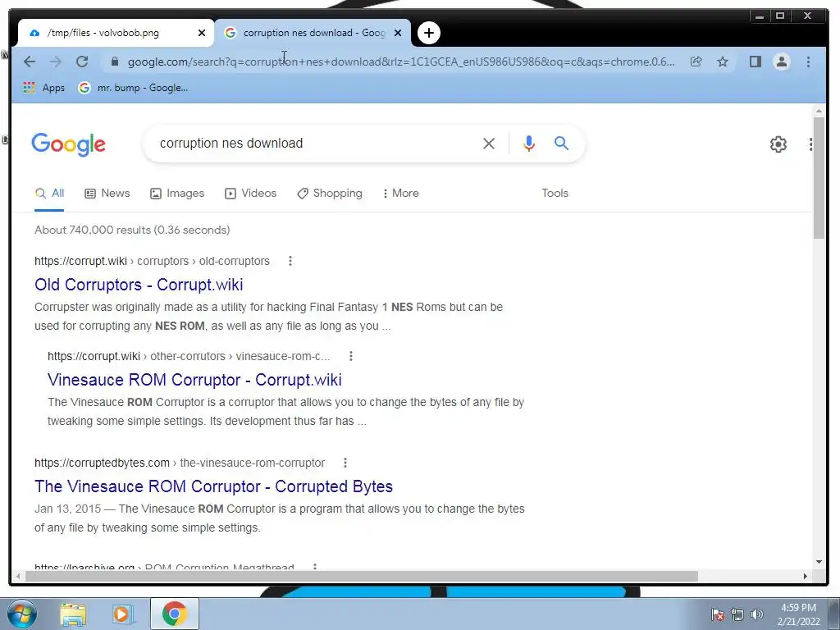This screenshot has width=840, height=630.
Task: Open the Apps bookmark shortcut
Action: click(44, 87)
